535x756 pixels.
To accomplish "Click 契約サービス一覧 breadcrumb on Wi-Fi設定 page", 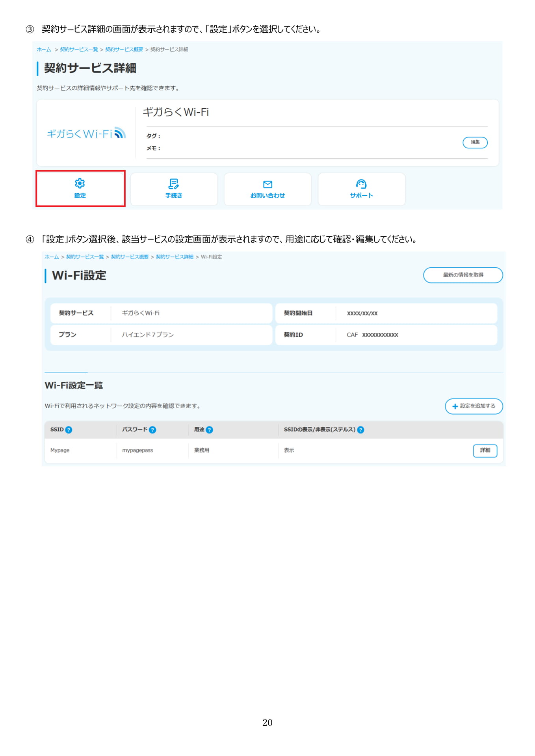I will pos(85,257).
